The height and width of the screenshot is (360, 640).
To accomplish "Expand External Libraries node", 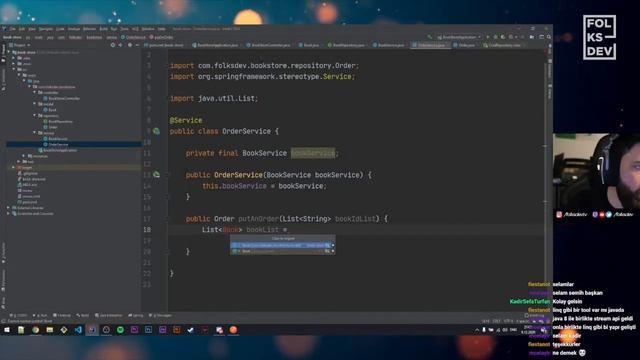I will point(9,208).
